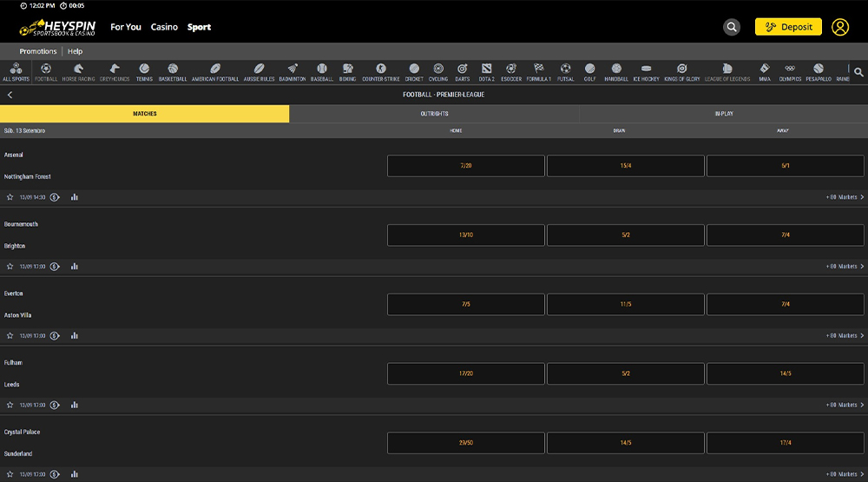868x482 pixels.
Task: Mark Fulham vs Leeds as favorite
Action: click(x=10, y=405)
